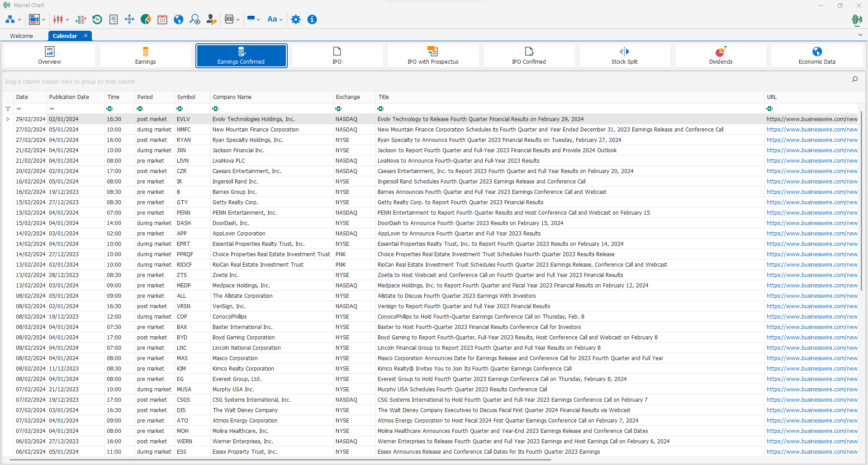
Task: Click the Aa font size icon
Action: (272, 19)
